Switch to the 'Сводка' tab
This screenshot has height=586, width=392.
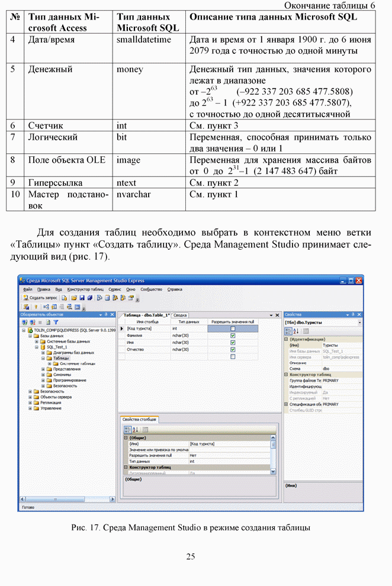(181, 315)
